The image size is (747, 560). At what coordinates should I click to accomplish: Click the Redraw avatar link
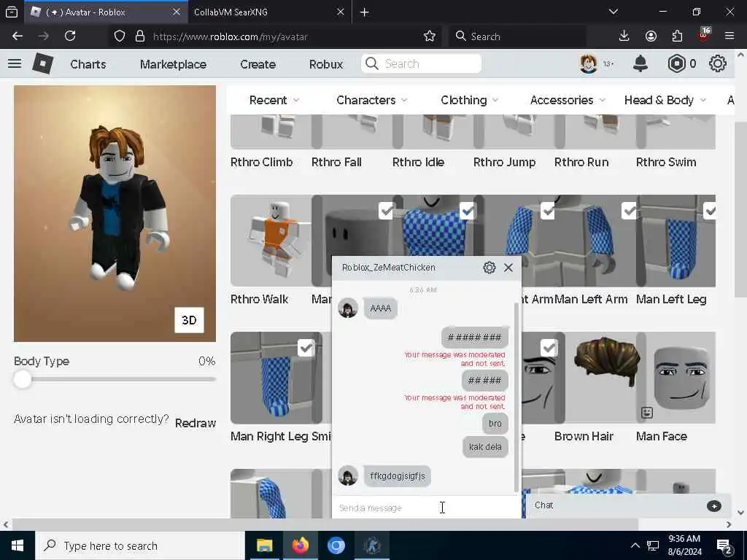pos(196,423)
